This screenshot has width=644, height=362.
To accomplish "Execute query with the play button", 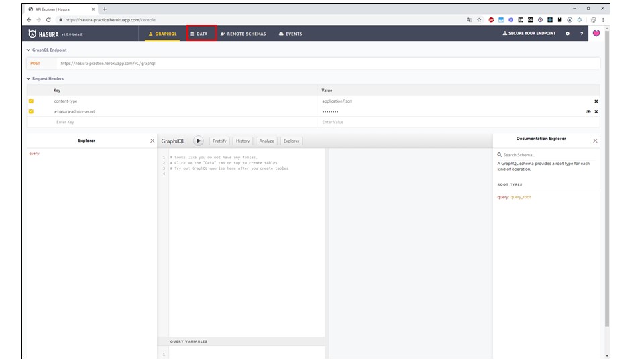I will (199, 141).
